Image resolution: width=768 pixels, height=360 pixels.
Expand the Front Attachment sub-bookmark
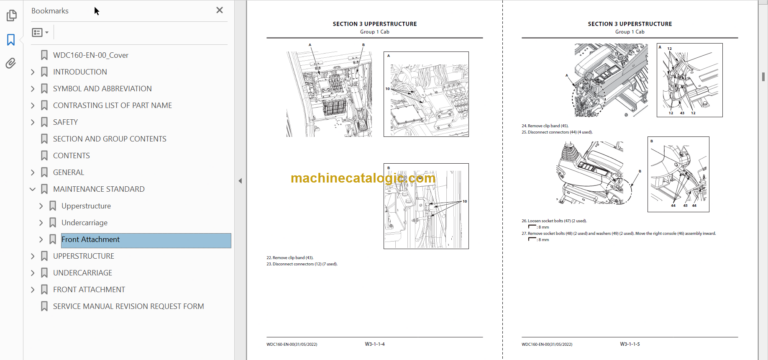tap(41, 240)
